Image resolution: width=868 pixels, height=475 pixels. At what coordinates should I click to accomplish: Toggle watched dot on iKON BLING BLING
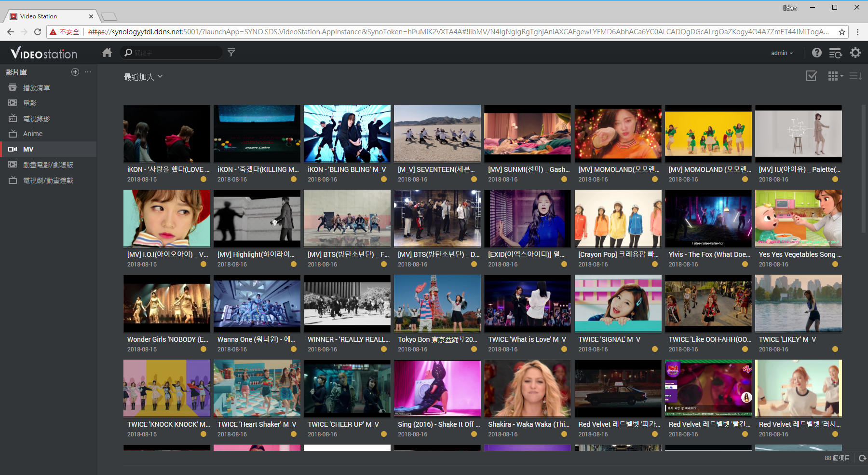[x=384, y=180]
